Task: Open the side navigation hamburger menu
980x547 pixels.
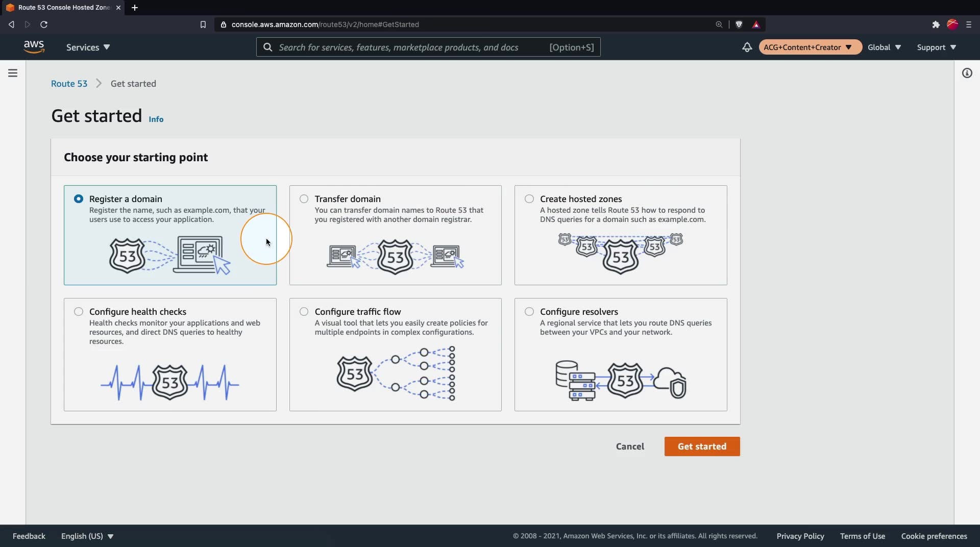Action: pyautogui.click(x=13, y=73)
